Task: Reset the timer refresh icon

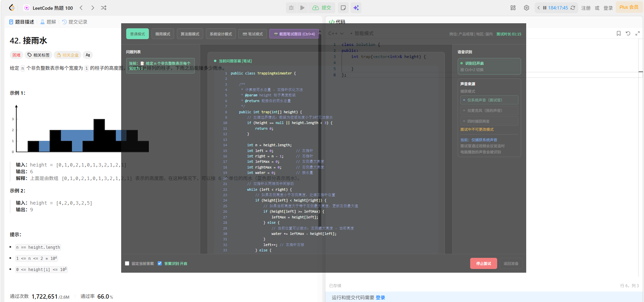Action: tap(573, 8)
